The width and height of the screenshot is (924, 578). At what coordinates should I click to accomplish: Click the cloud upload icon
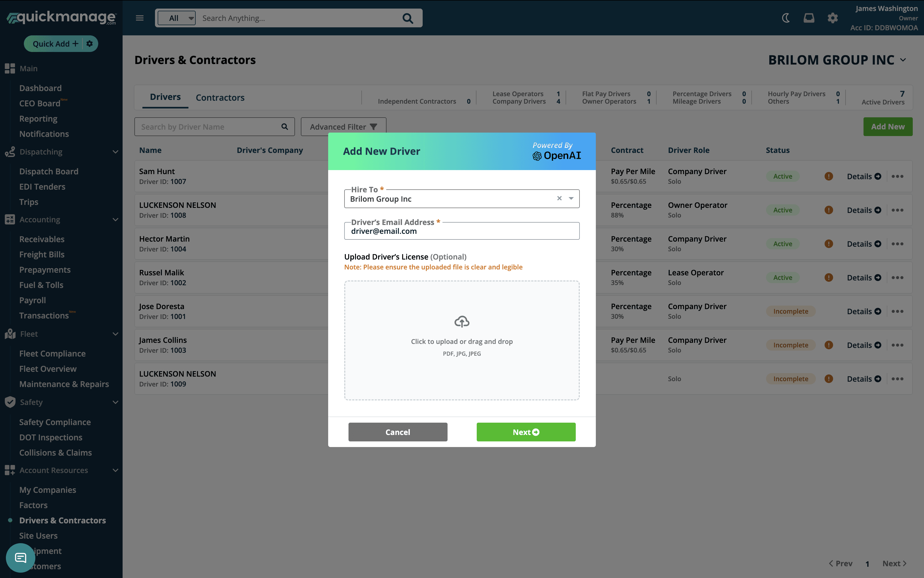tap(461, 321)
